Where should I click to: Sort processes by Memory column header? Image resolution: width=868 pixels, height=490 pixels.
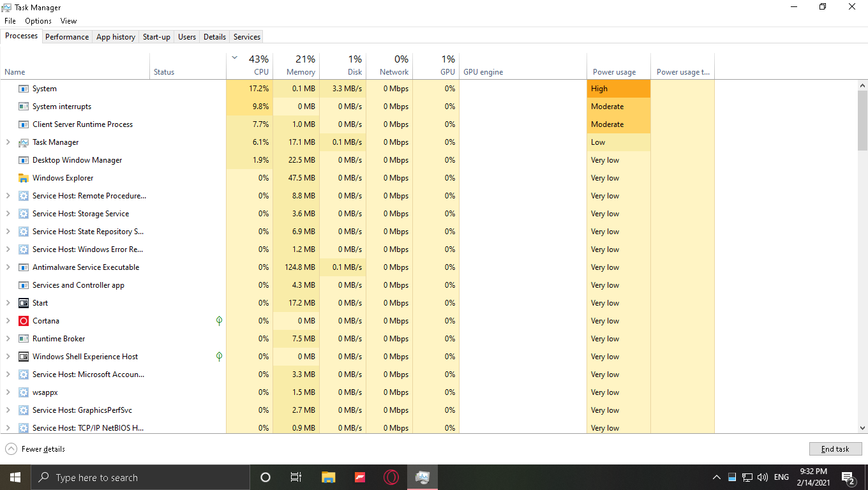coord(296,66)
